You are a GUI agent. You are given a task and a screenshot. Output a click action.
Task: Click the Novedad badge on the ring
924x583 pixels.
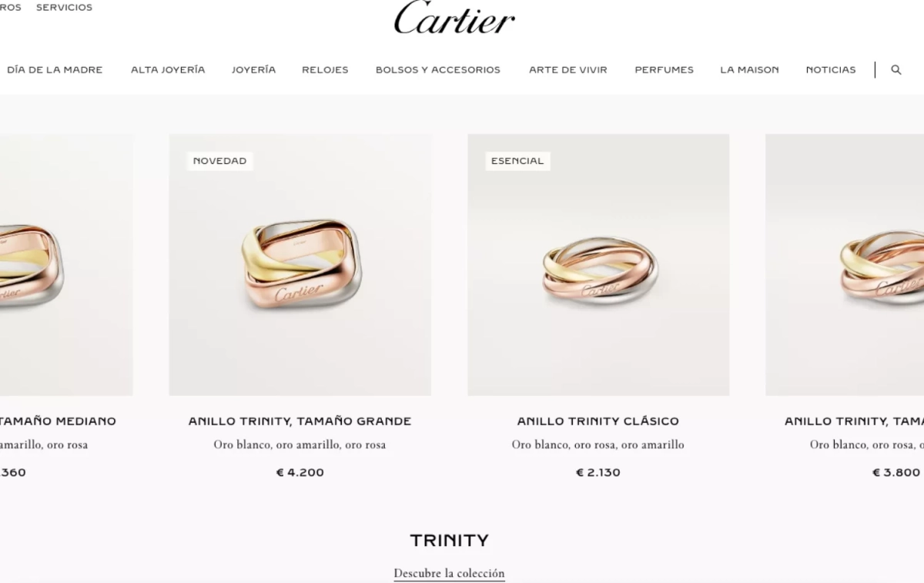(219, 161)
